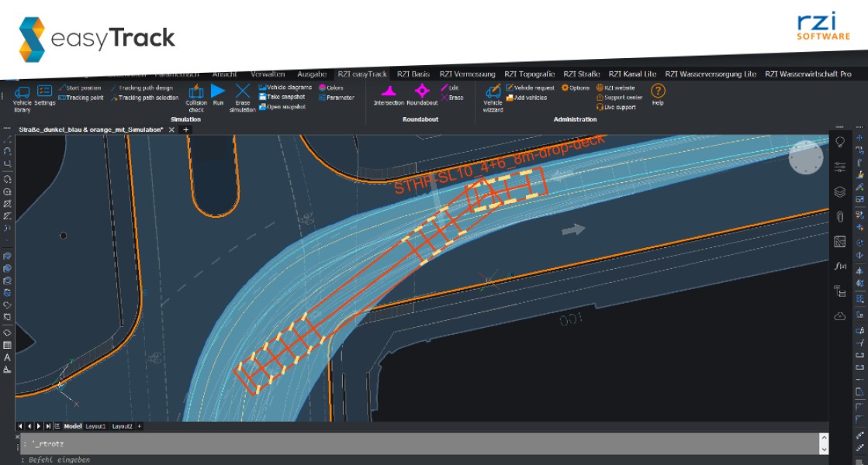Erase the simulation with the X icon
Viewport: 868px width, 465px height.
point(243,96)
